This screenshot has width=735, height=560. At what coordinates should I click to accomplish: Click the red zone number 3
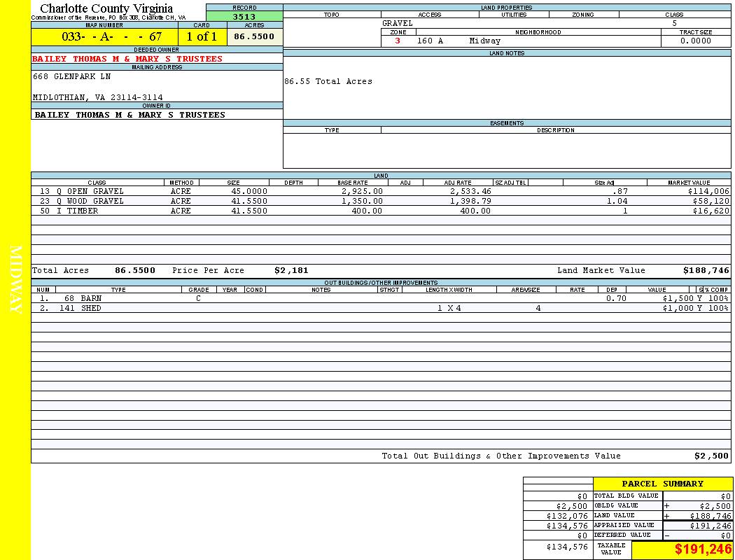coord(398,41)
